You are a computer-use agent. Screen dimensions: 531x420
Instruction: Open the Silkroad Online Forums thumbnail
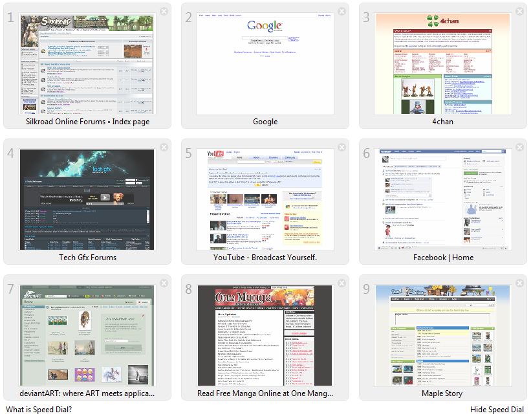coord(87,65)
